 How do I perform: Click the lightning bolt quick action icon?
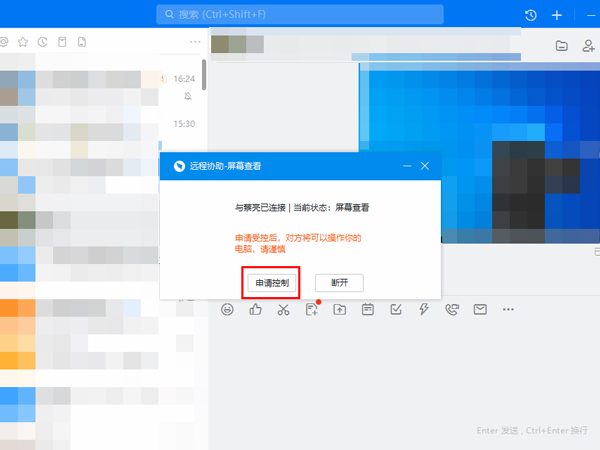click(424, 310)
